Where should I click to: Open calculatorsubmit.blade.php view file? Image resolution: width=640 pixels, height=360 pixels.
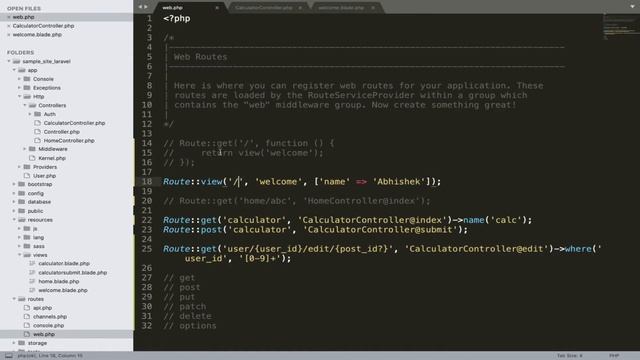(x=73, y=272)
